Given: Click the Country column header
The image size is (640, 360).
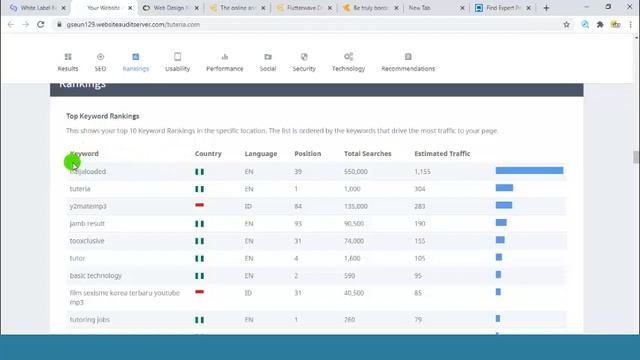Looking at the screenshot, I should 208,153.
